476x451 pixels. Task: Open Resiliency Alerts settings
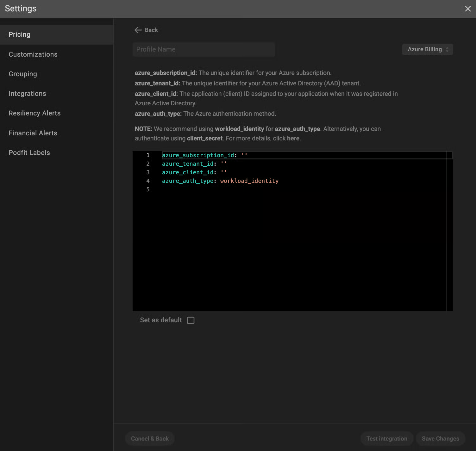point(35,113)
